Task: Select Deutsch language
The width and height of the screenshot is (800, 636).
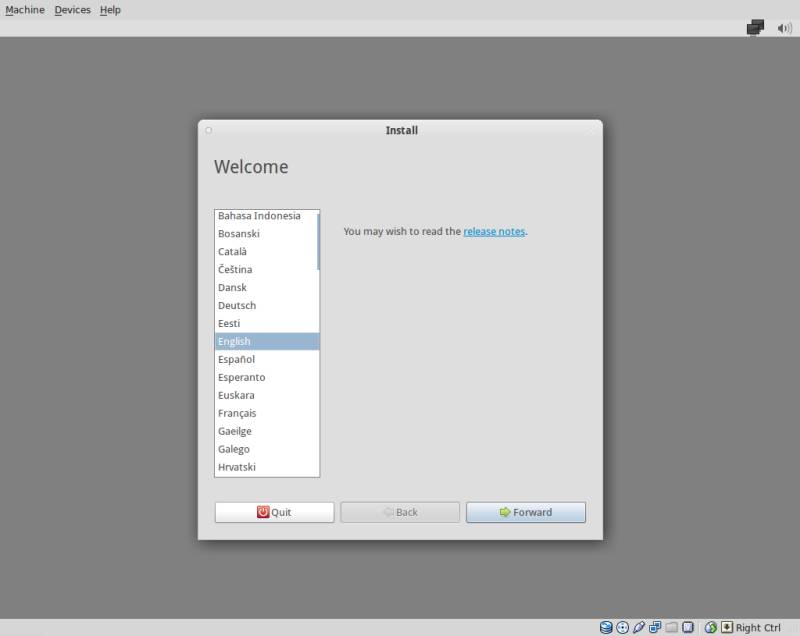Action: pos(267,306)
